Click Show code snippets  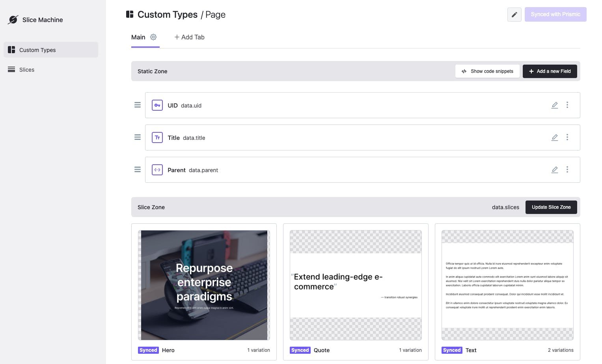pos(487,71)
